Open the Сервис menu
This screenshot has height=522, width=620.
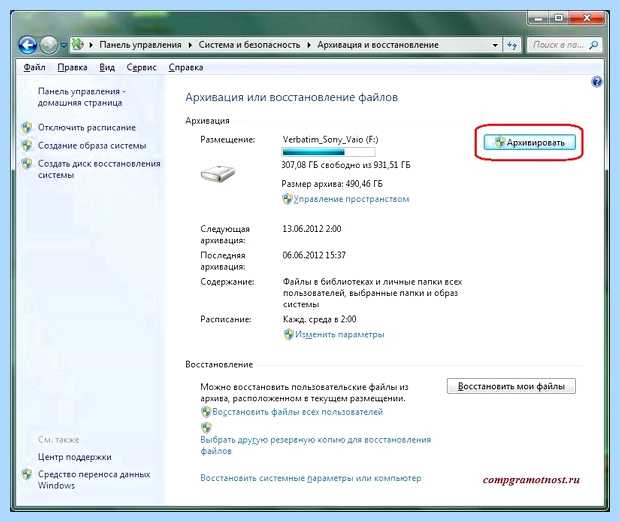pyautogui.click(x=142, y=67)
